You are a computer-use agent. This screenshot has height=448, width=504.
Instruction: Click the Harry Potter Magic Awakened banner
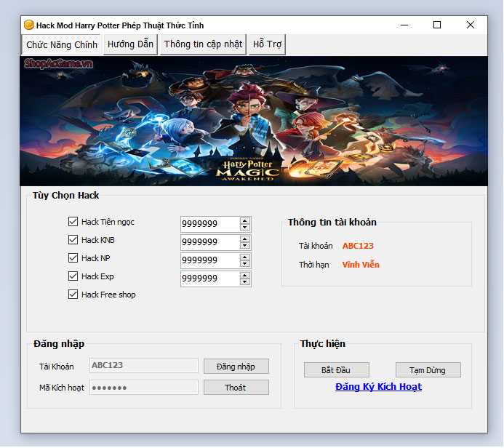(254, 121)
